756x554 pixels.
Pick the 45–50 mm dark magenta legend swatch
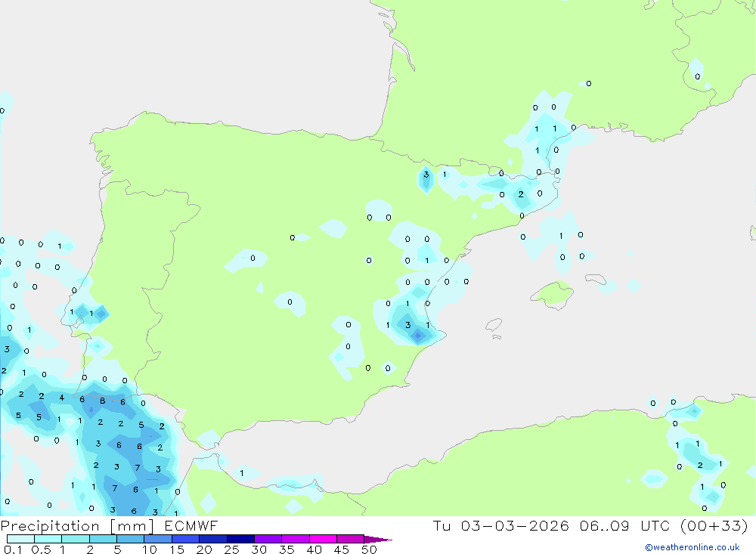point(350,539)
